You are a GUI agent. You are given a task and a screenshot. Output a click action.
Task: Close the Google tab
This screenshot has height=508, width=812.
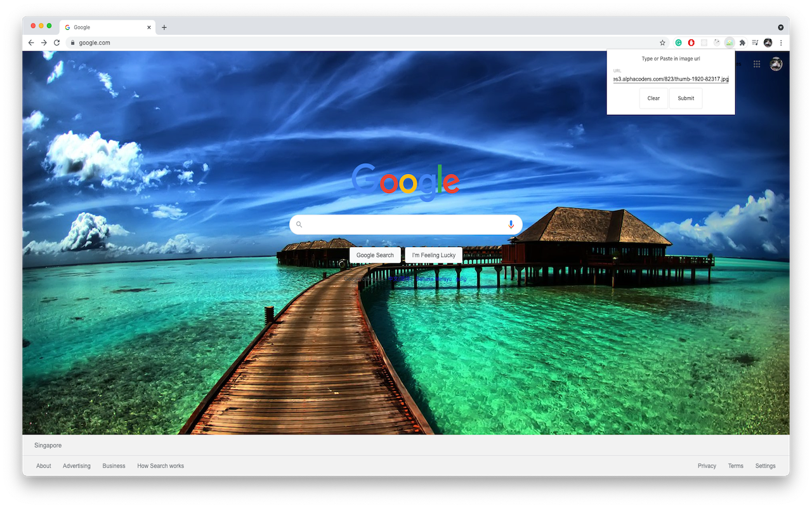[149, 27]
